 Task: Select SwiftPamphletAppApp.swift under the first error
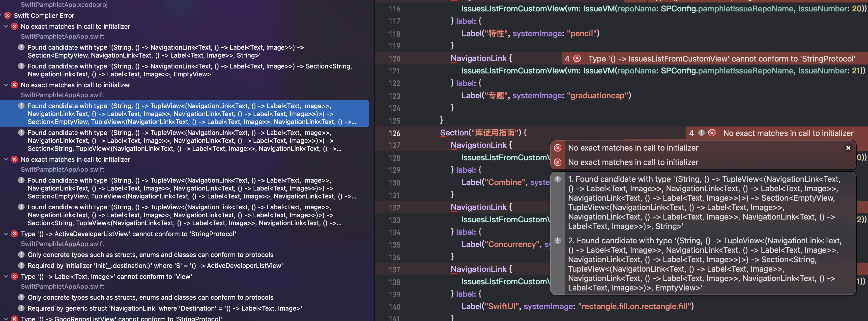[x=62, y=36]
